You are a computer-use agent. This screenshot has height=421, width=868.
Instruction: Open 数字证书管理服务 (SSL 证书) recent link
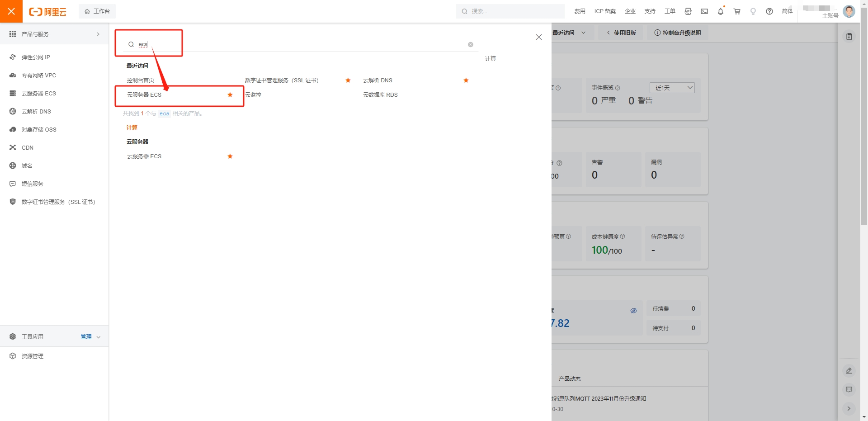point(282,80)
